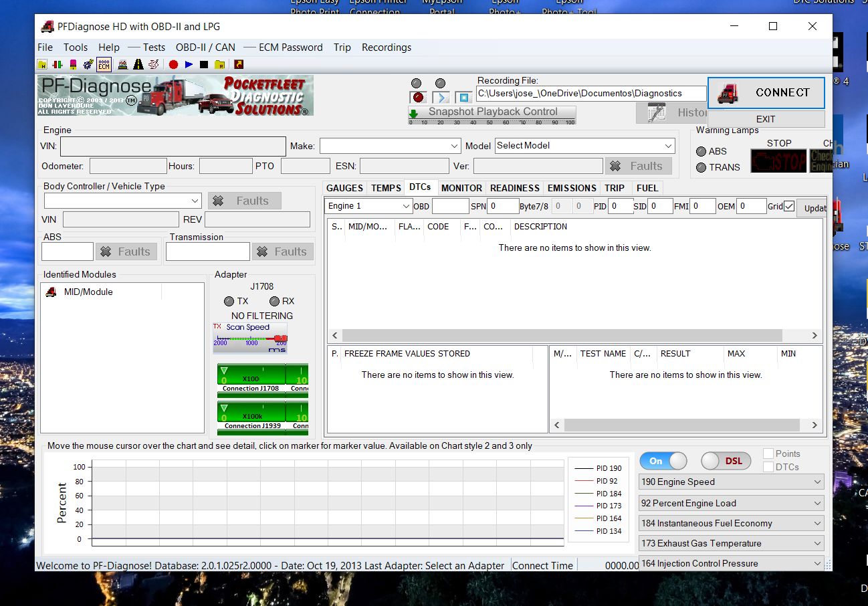Switch to the GAUGES tab
This screenshot has width=868, height=606.
coord(345,188)
